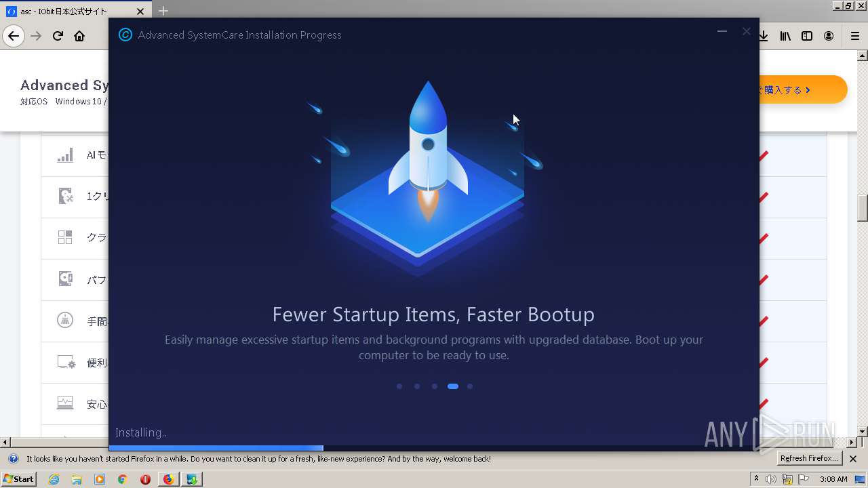
Task: Open the Windows Start menu
Action: [x=19, y=479]
